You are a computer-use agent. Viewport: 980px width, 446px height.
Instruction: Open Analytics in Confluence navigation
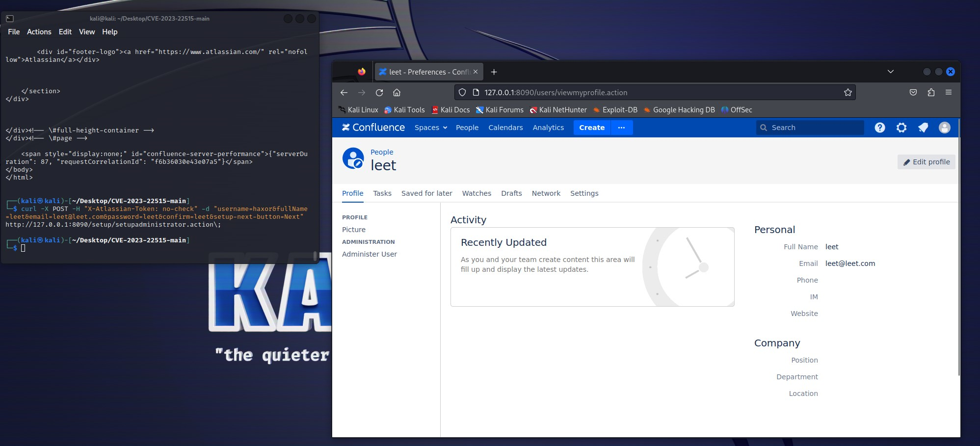click(x=548, y=128)
